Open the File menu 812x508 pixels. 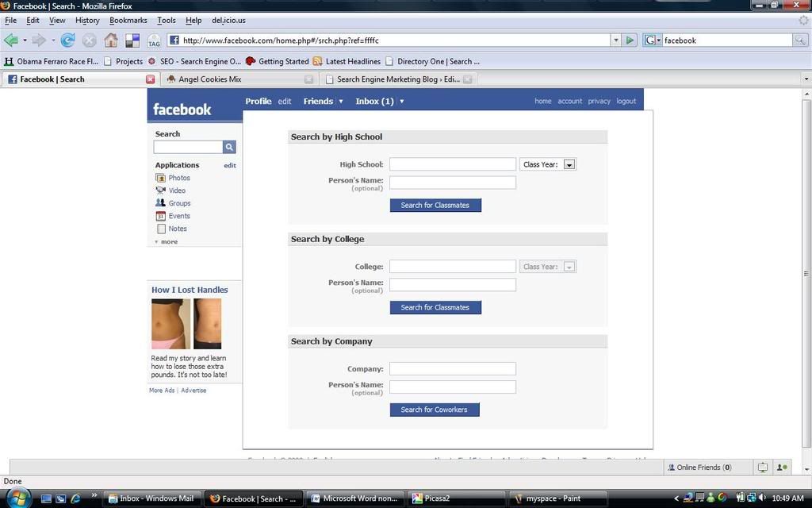coord(10,20)
